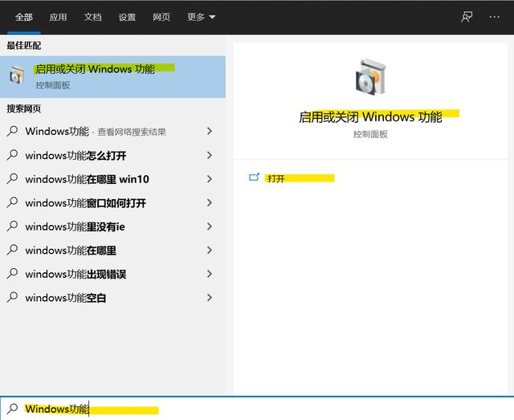This screenshot has width=514, height=420.
Task: Click the open icon beside 打开
Action: tap(254, 177)
